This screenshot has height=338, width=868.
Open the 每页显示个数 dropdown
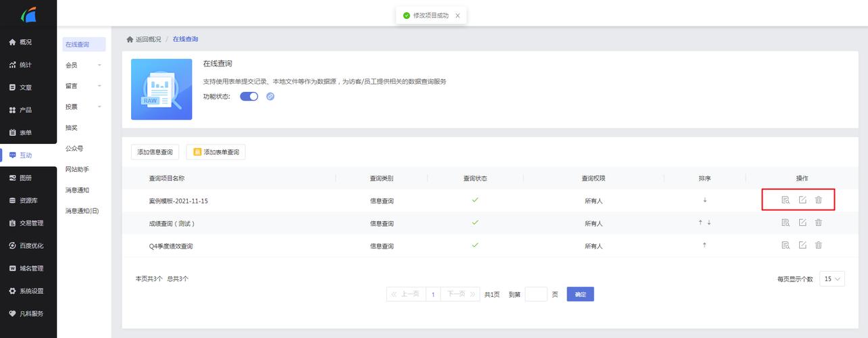tap(832, 279)
